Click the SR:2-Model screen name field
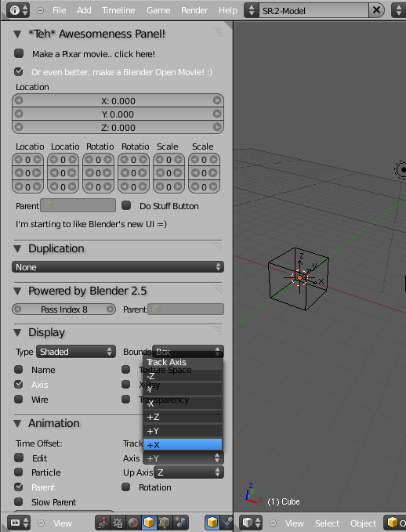Screen dimensions: 406x532 click(x=314, y=10)
